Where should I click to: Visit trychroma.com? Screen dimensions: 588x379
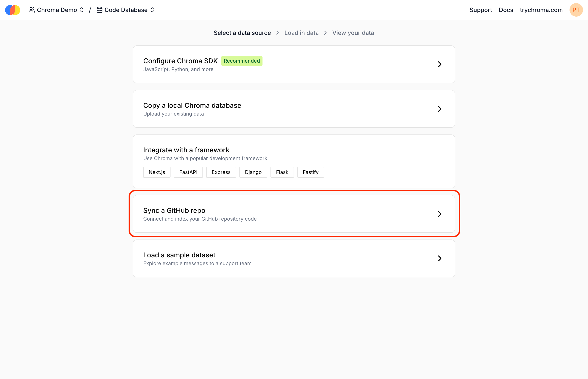tap(541, 10)
